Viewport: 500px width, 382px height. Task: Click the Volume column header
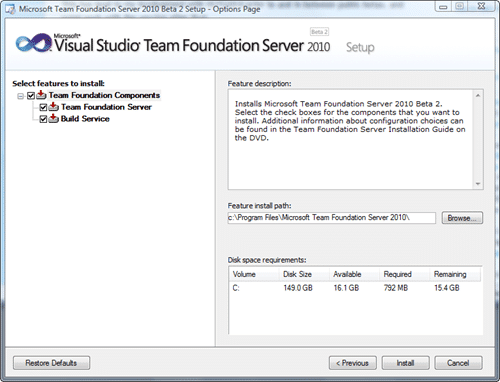pyautogui.click(x=254, y=274)
